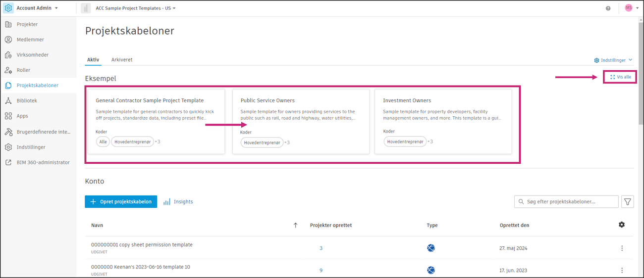Click the Vis alle link
Screen dimensions: 644x278
621,77
